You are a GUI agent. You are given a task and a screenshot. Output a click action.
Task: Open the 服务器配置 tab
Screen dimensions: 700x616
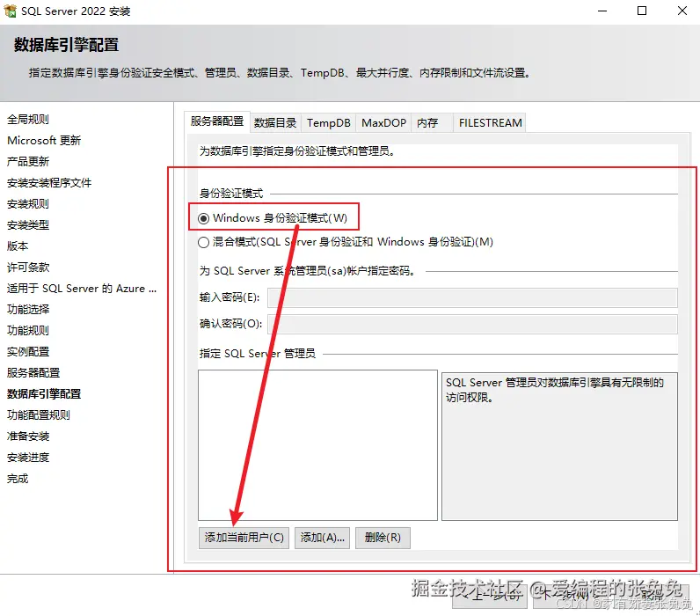click(x=217, y=121)
